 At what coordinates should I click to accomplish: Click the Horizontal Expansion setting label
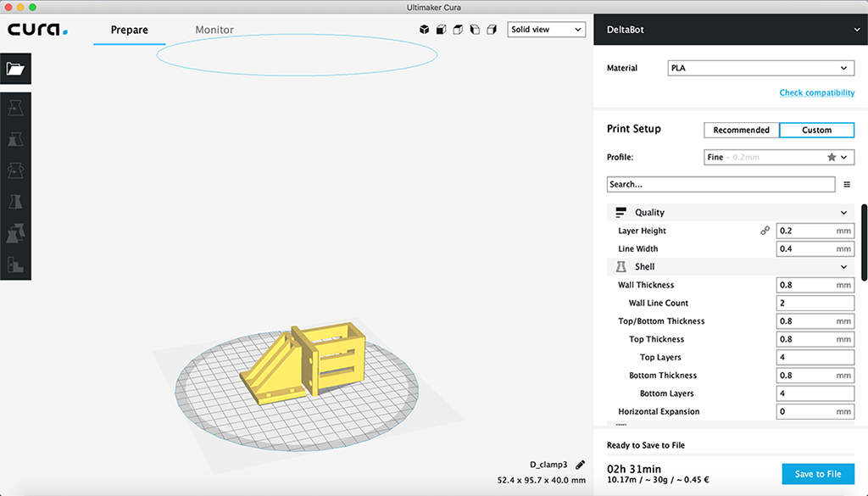pyautogui.click(x=659, y=412)
